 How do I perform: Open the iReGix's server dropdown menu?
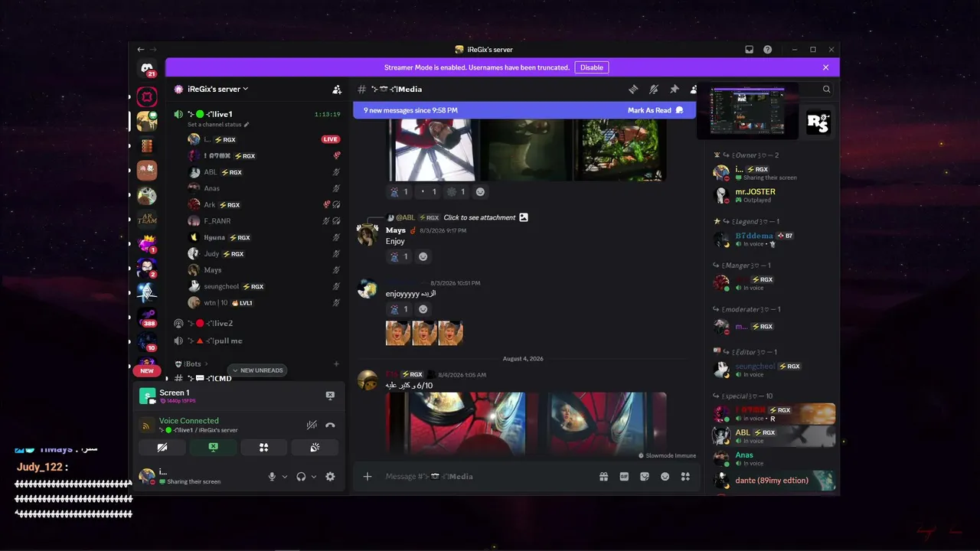(217, 90)
